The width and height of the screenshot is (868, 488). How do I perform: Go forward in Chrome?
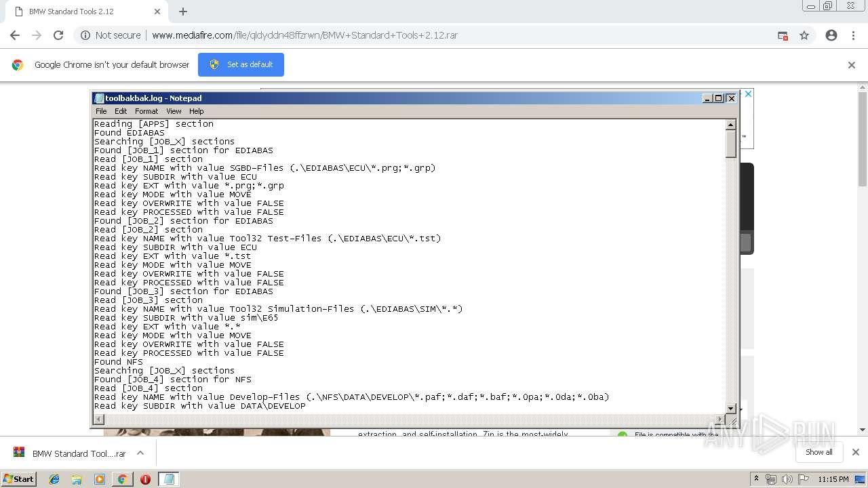point(37,35)
